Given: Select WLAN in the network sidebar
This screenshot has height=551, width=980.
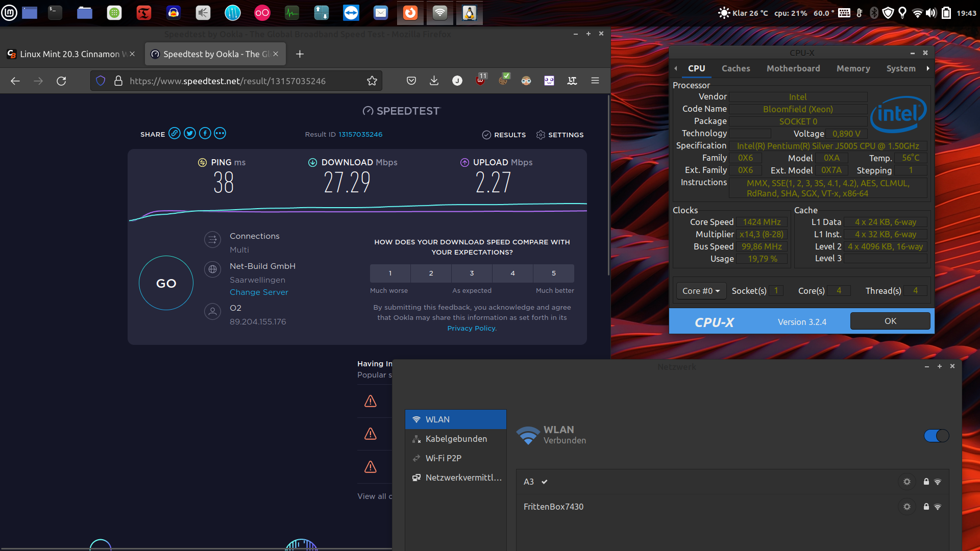Looking at the screenshot, I should tap(456, 419).
